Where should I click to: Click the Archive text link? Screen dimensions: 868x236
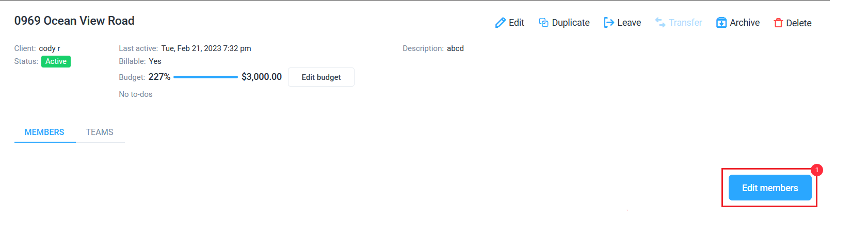[745, 23]
